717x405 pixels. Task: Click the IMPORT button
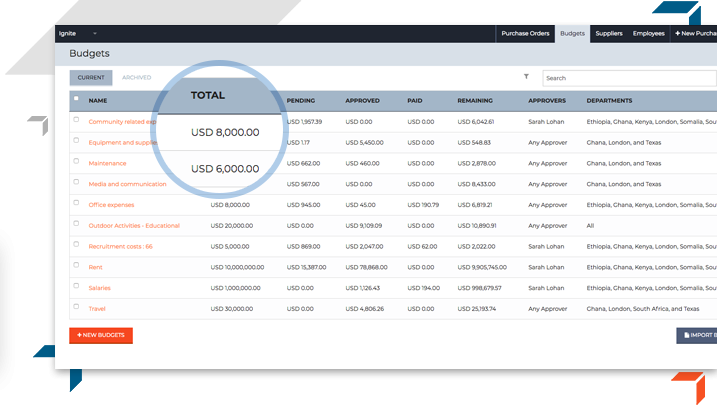tap(696, 336)
